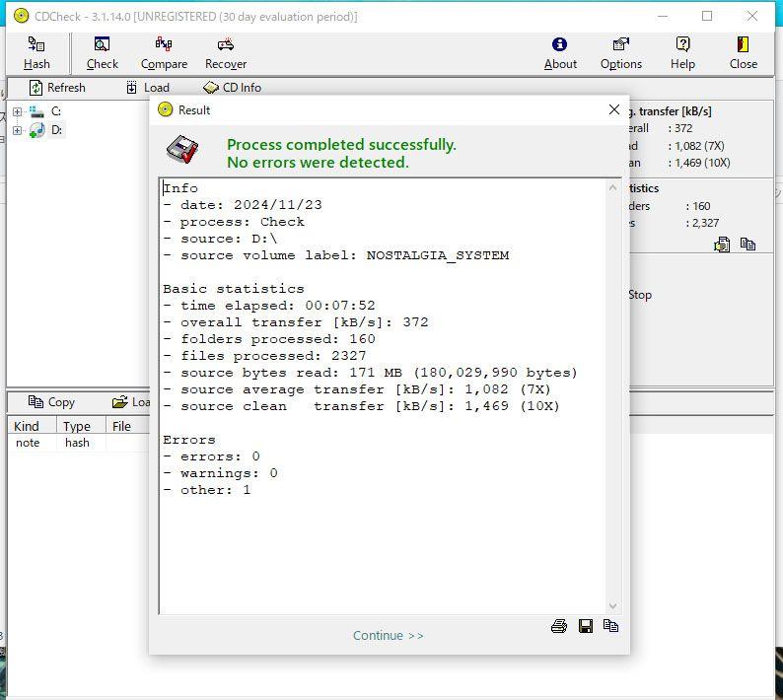Click the CDCheck app icon in title bar

(21, 16)
